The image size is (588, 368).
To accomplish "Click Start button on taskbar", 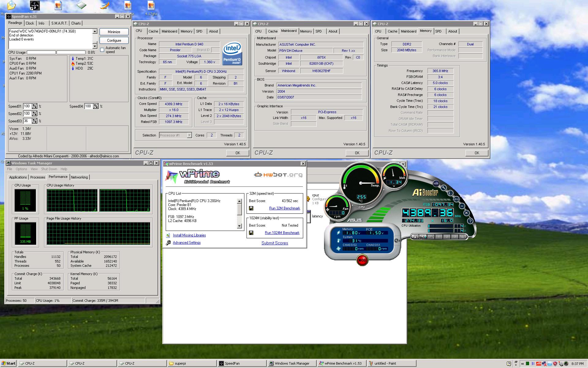I will click(8, 363).
